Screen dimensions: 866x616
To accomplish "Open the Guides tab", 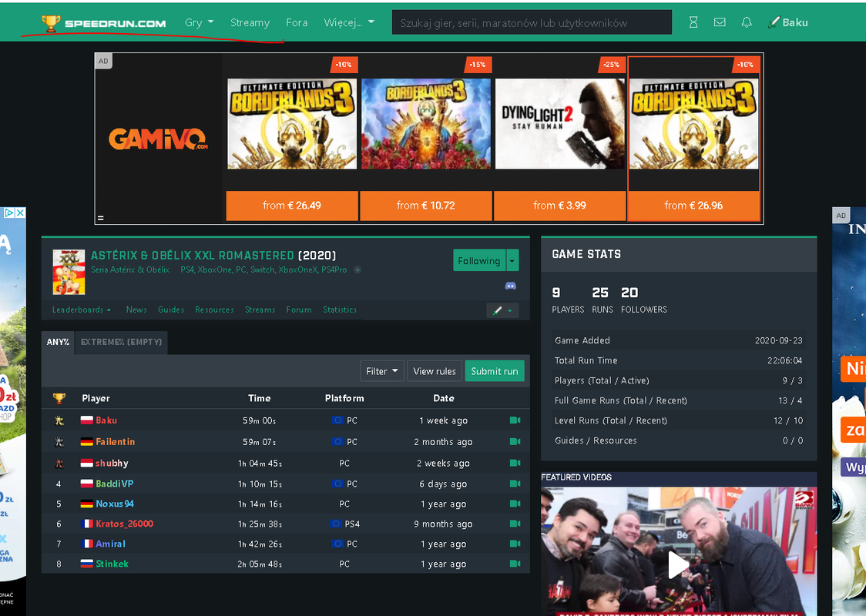I will [171, 310].
